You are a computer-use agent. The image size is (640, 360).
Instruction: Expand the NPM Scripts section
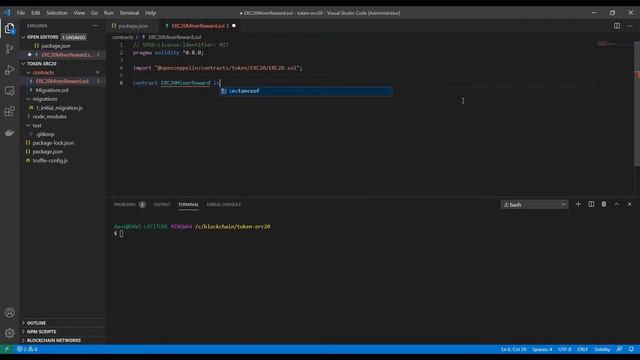pos(41,331)
